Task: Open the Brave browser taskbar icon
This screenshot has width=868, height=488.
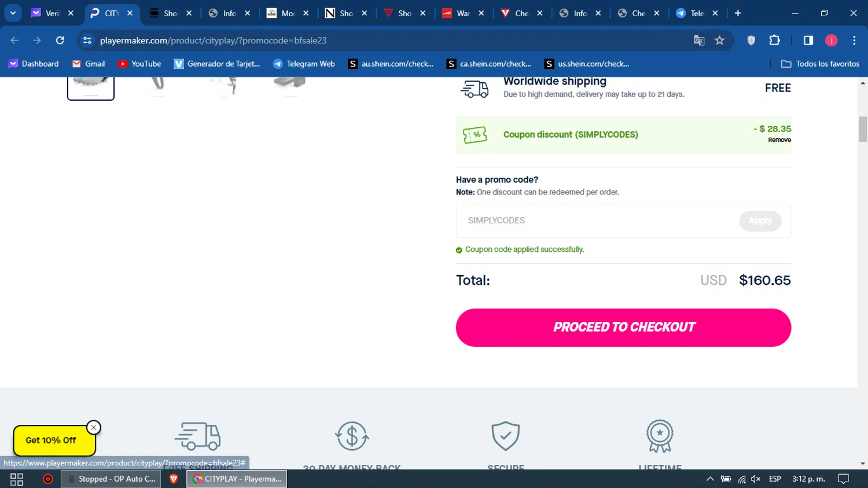Action: tap(174, 479)
